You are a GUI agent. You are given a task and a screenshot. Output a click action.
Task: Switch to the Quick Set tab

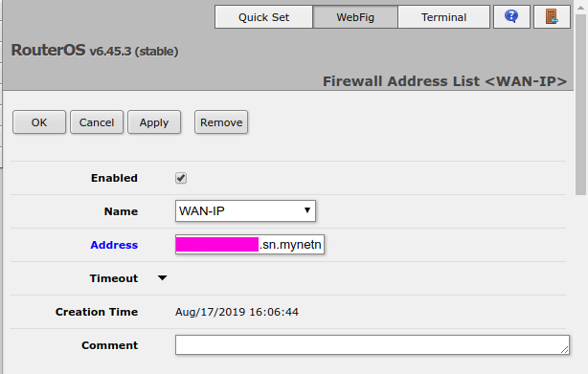(263, 17)
